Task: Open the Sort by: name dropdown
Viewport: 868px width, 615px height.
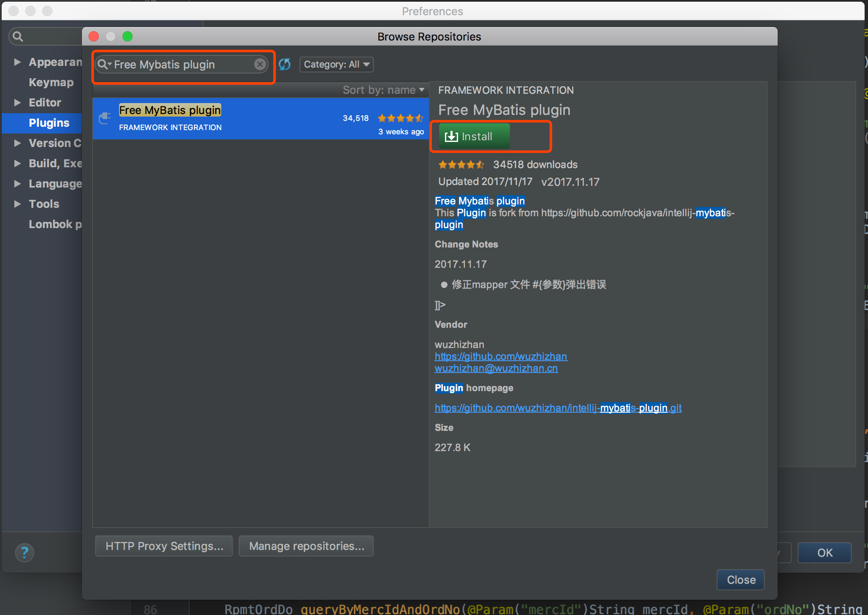Action: click(383, 90)
